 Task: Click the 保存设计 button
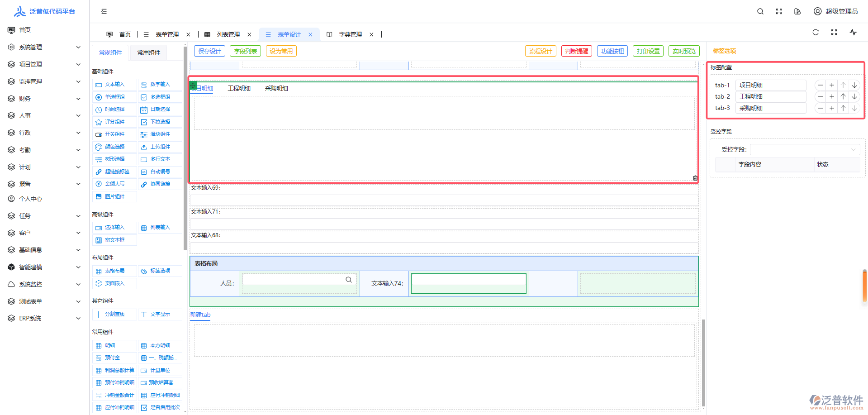click(x=209, y=51)
